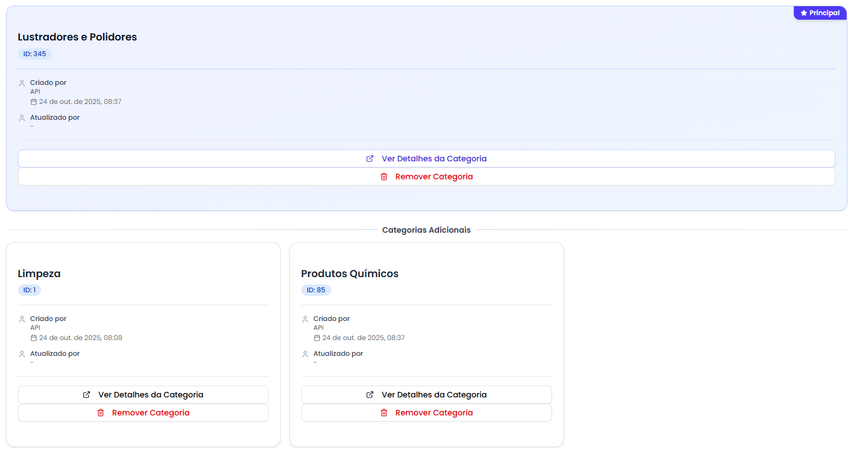This screenshot has height=457, width=868.
Task: Click the Categorias Adicionais section label
Action: click(426, 230)
